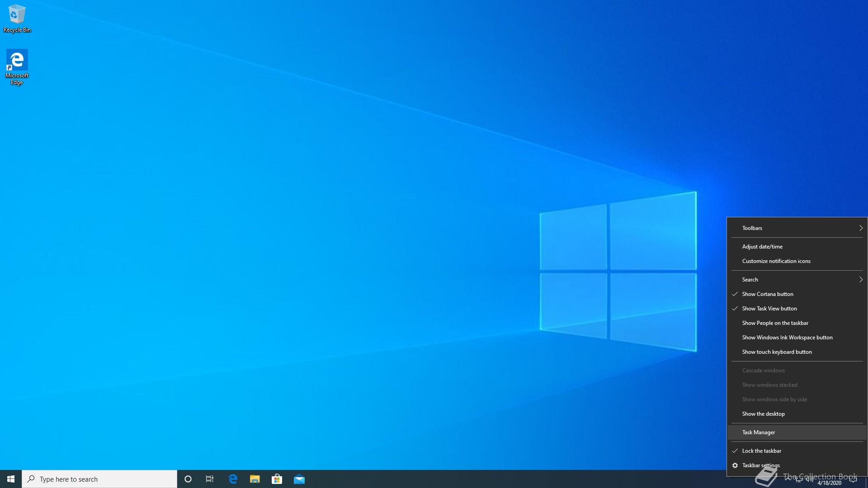Open the Action Center notifications icon

(x=853, y=479)
